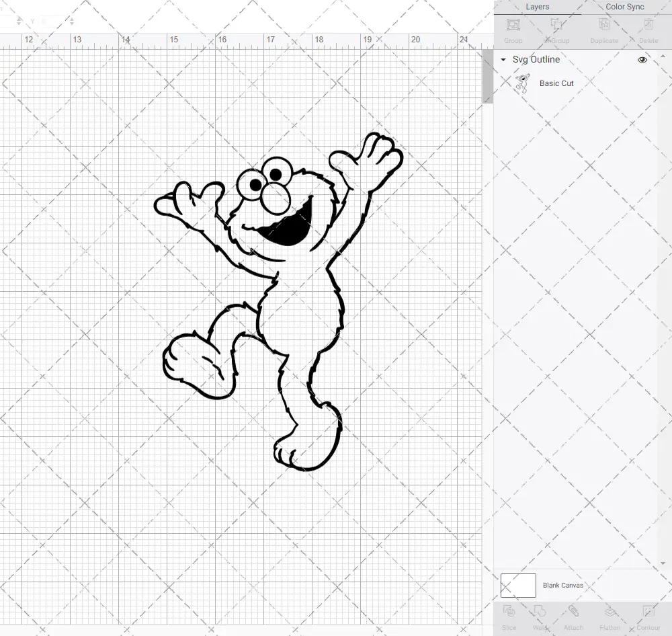This screenshot has height=636, width=672.
Task: Select the Slice tool
Action: 509,615
